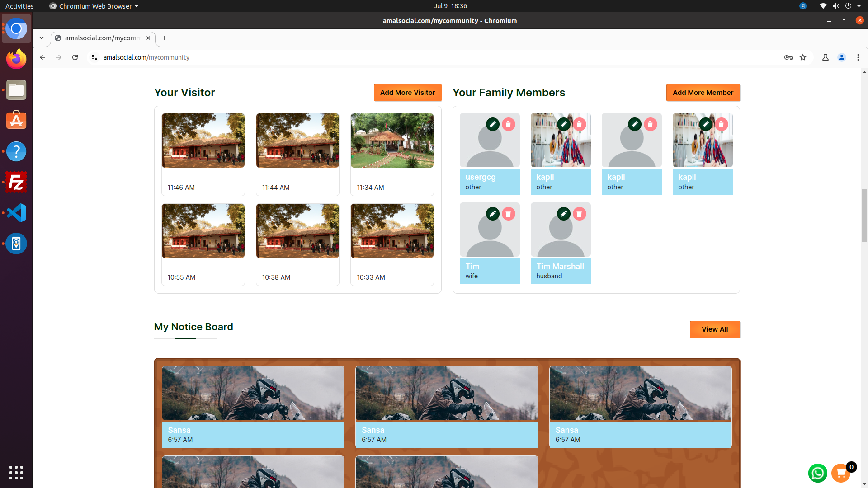Open the shopping cart icon

[841, 473]
